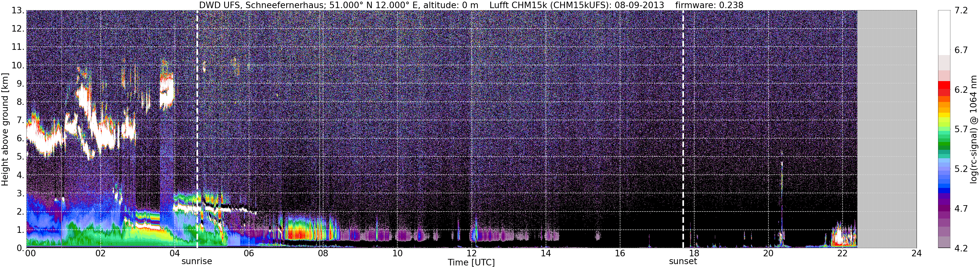The height and width of the screenshot is (269, 980).
Task: Click x-axis tick label '22'
Action: click(842, 253)
